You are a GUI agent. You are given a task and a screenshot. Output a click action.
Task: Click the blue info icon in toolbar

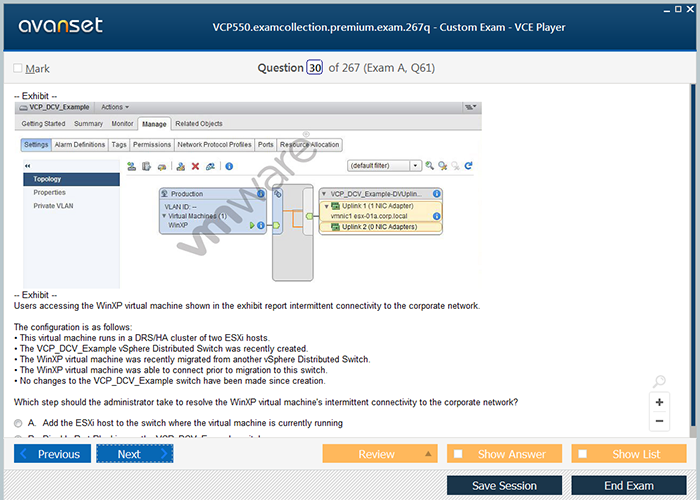tap(229, 166)
